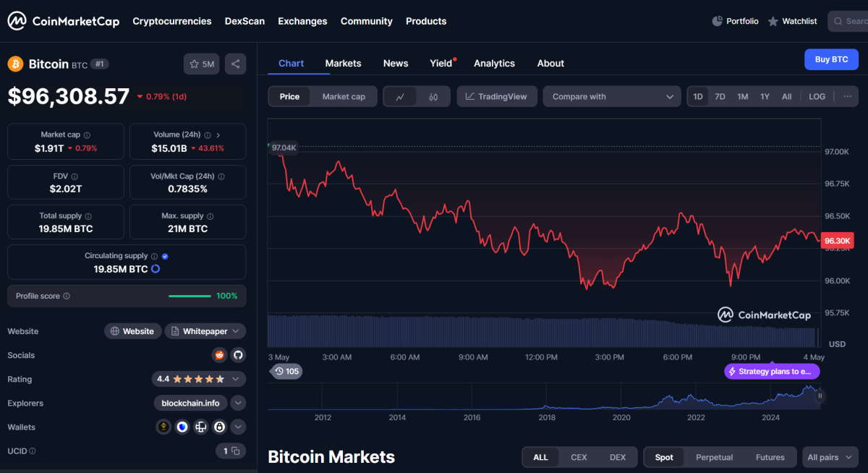Visit the Bitcoin Website link
This screenshot has height=473, width=868.
pyautogui.click(x=132, y=331)
